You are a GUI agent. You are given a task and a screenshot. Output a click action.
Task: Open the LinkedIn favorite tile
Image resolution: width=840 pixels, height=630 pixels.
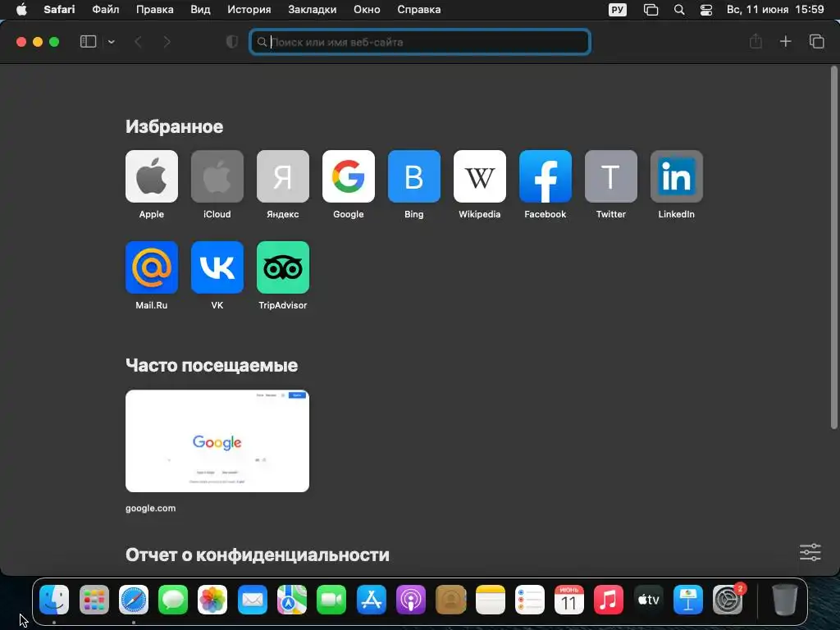tap(677, 176)
